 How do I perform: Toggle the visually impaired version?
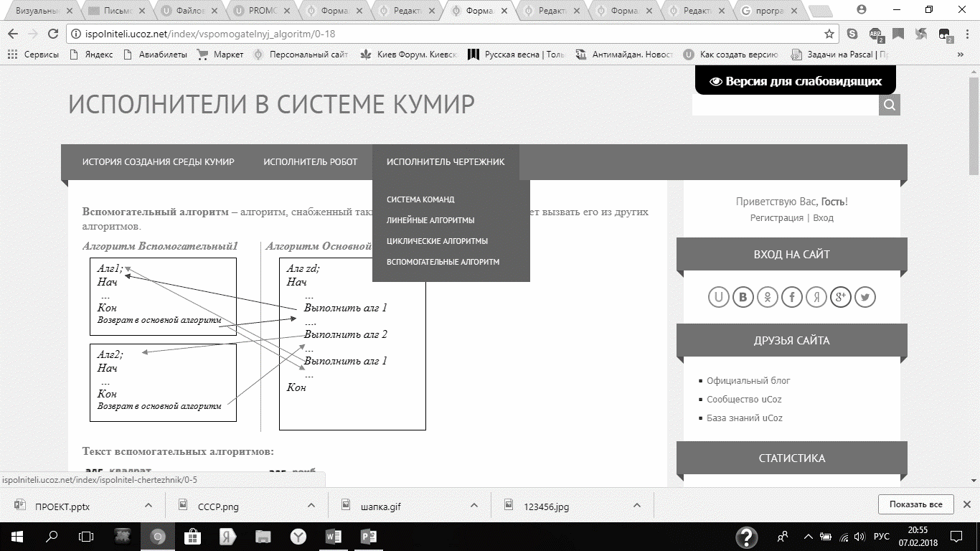pos(795,81)
